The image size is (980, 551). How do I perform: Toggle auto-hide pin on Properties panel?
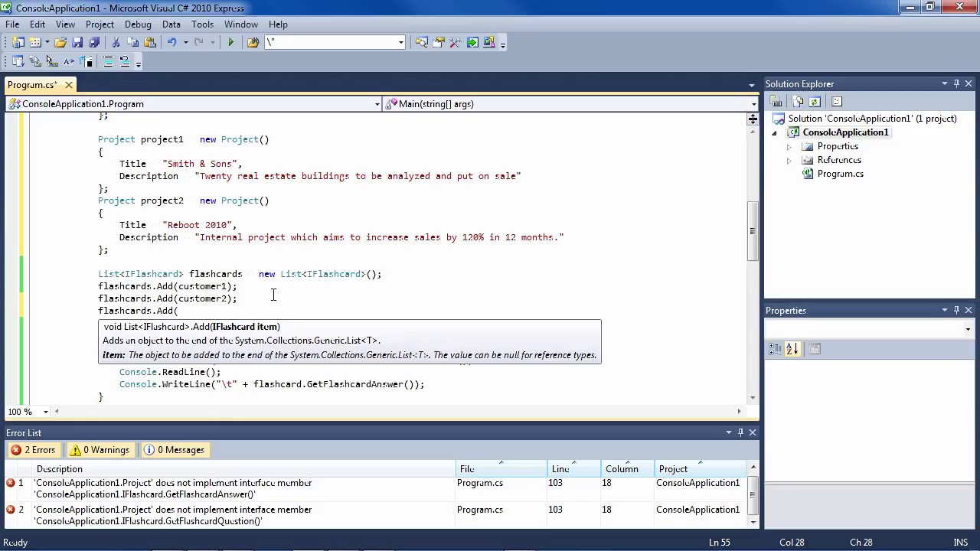[x=956, y=311]
